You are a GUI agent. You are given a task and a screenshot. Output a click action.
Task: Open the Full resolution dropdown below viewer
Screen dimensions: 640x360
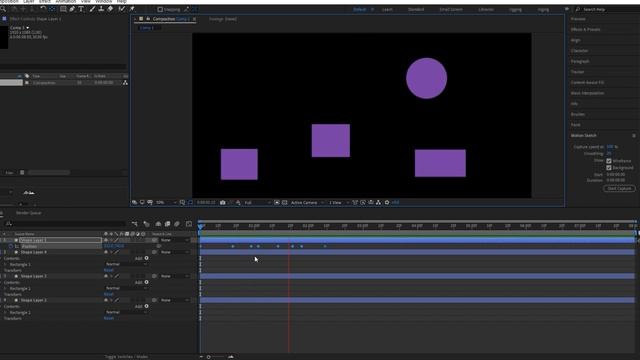tap(257, 202)
